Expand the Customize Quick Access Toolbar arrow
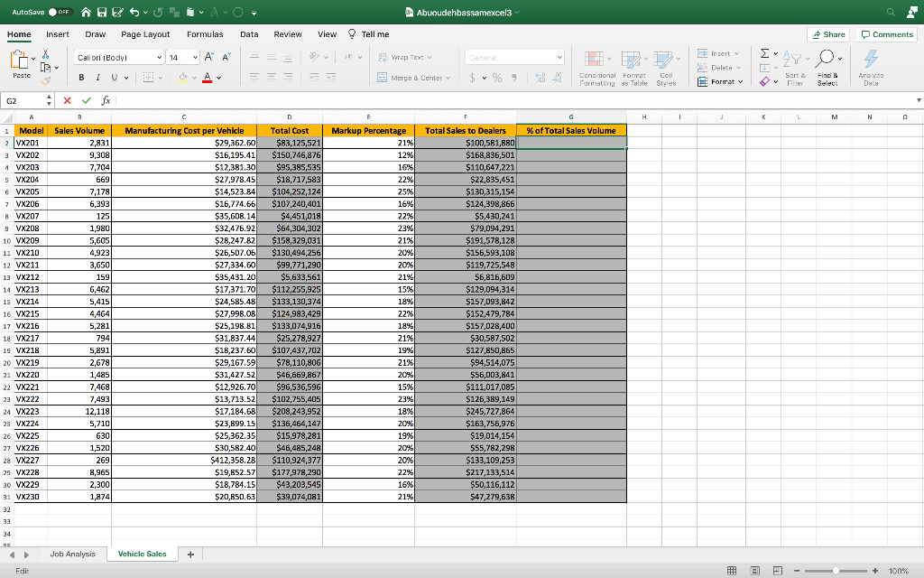Viewport: 924px width, 578px height. click(254, 13)
